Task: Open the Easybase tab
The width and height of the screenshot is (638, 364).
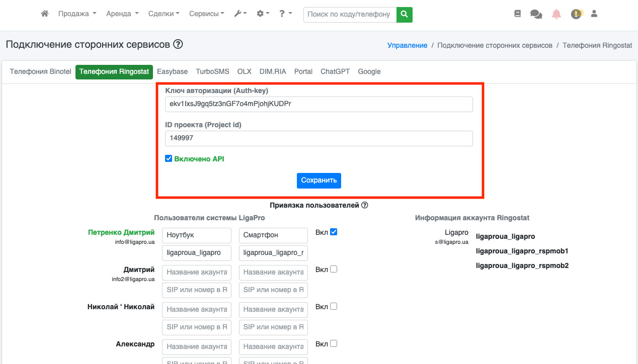Action: (x=172, y=71)
